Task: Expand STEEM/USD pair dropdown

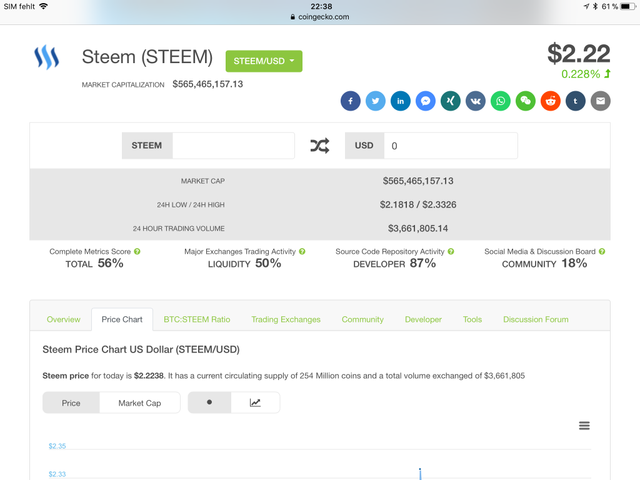Action: click(x=264, y=61)
